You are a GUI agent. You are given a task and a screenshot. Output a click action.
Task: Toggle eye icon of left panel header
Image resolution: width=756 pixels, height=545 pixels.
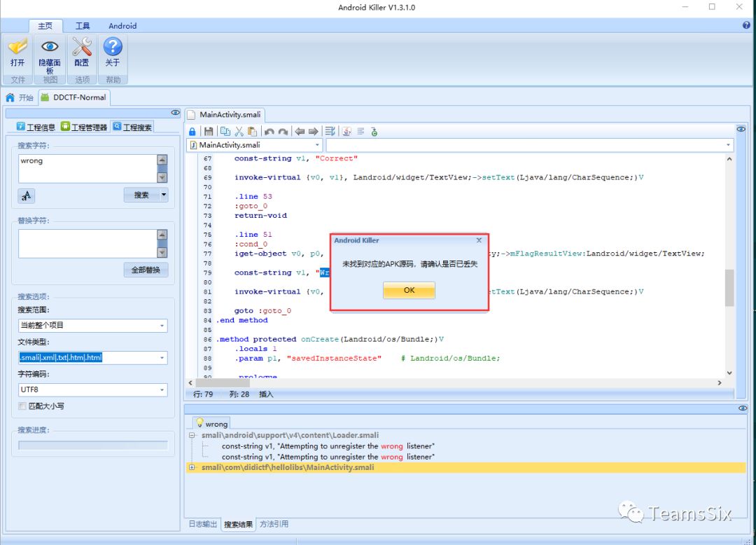click(x=176, y=112)
